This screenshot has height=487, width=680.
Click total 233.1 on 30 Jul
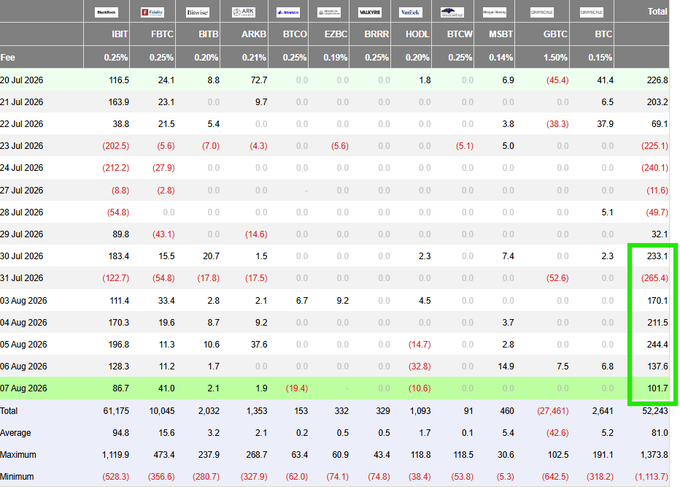click(x=657, y=256)
